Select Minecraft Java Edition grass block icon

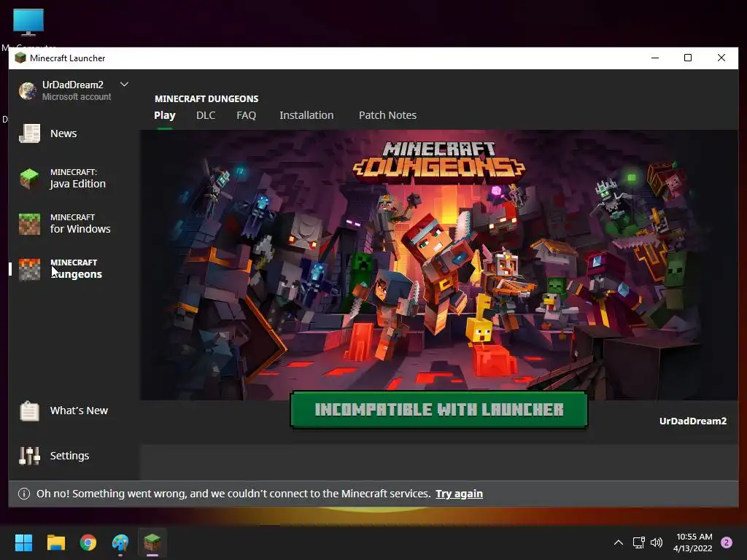29,179
